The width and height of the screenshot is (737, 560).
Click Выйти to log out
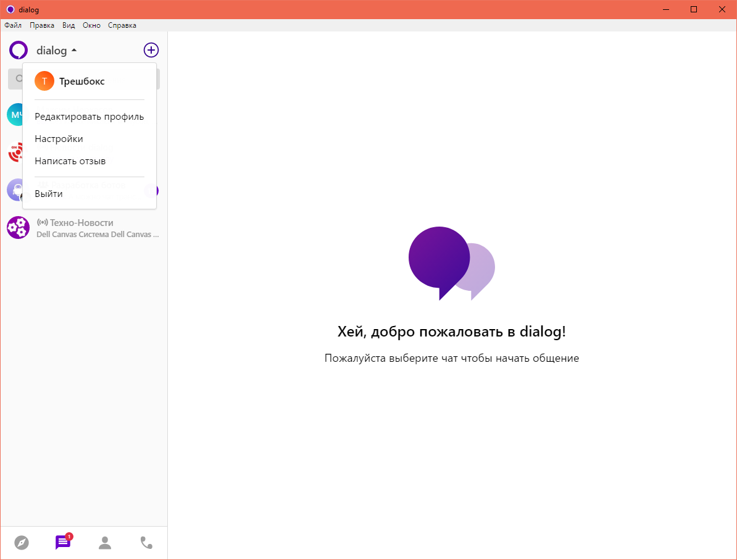pos(48,194)
